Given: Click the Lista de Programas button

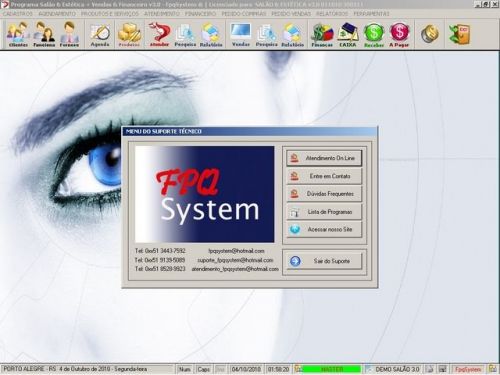Looking at the screenshot, I should click(324, 212).
